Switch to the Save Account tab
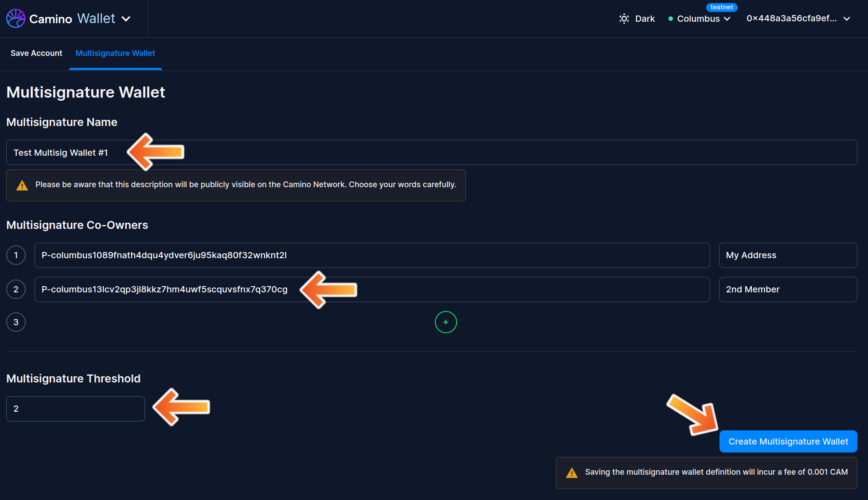Screen dimensions: 868x500 36,53
